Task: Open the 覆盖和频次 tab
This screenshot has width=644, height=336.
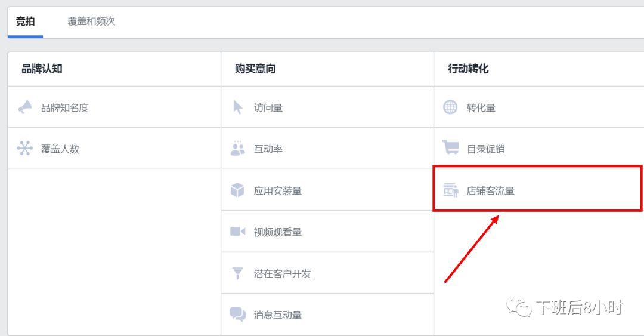Action: click(x=91, y=21)
